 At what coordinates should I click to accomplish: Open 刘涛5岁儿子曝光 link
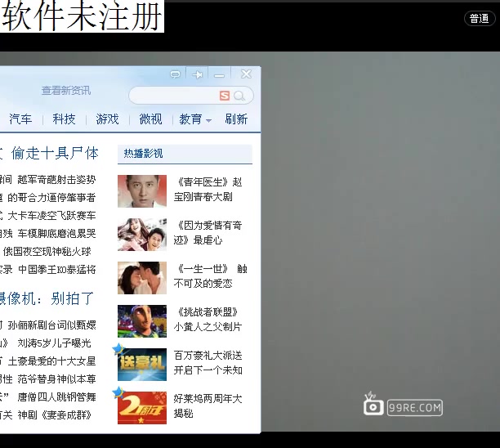[x=54, y=343]
